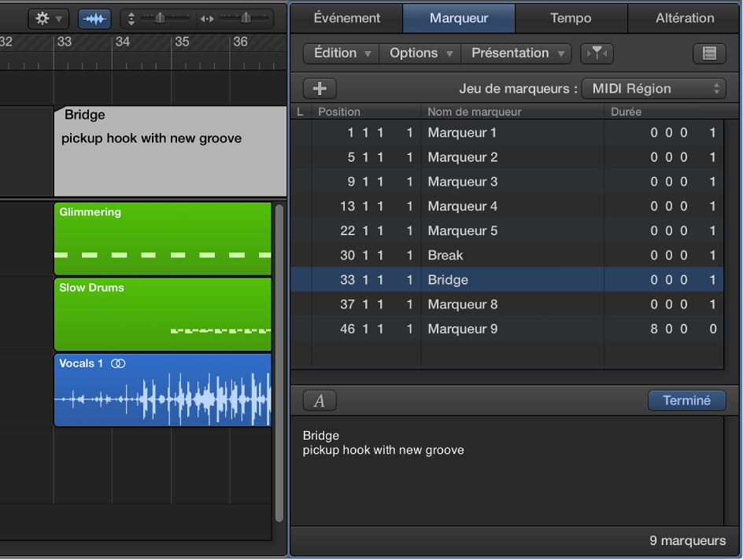Adjust the horizontal zoom slider

244,18
